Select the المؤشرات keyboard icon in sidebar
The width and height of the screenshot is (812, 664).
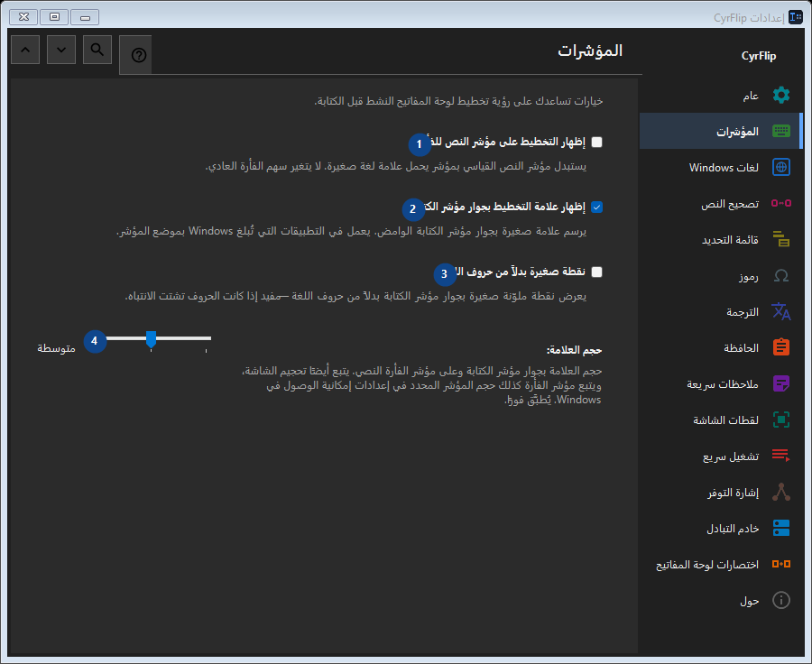pos(781,131)
